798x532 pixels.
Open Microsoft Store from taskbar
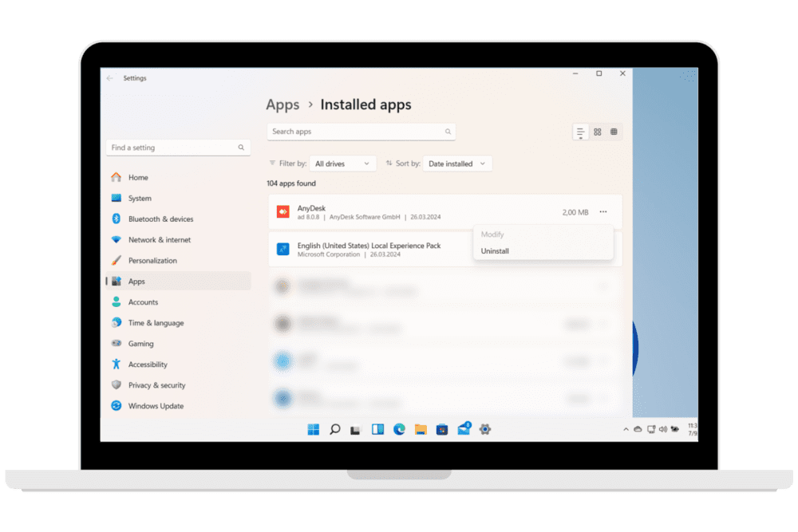tap(442, 430)
